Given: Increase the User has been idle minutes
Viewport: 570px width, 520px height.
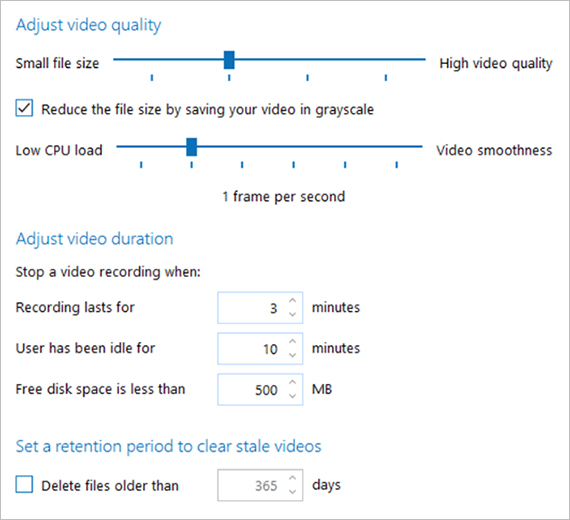Looking at the screenshot, I should click(293, 341).
